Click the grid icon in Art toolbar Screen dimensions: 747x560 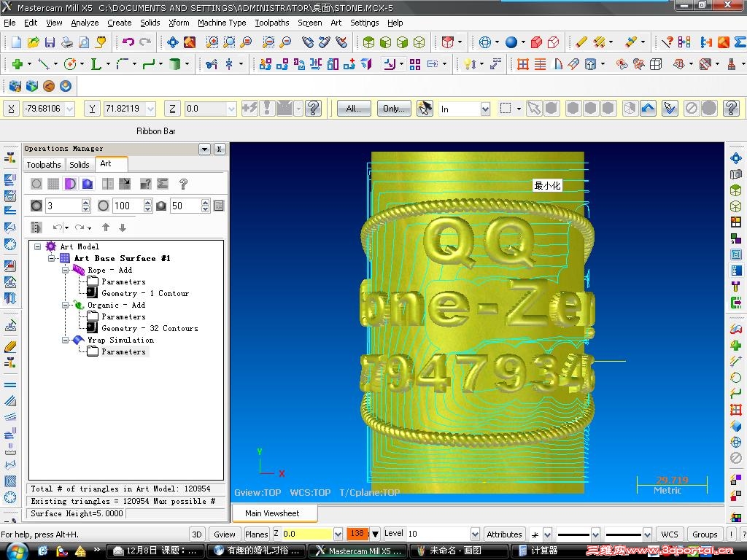pos(53,183)
